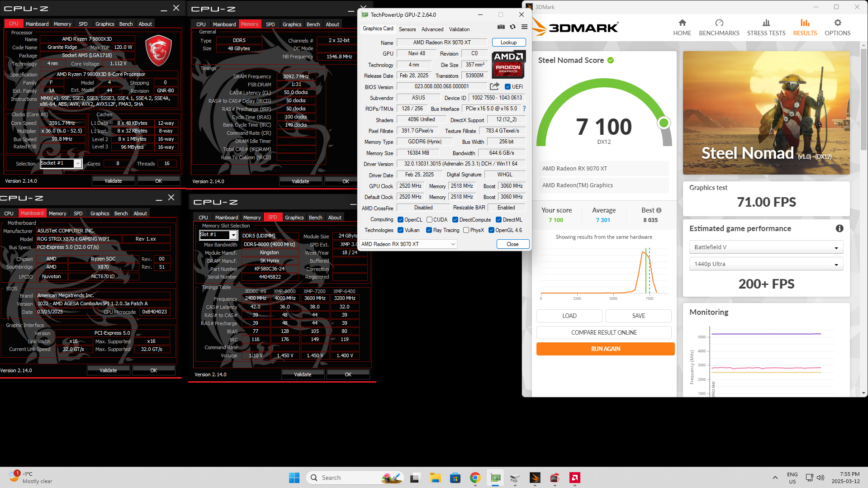Toggle the DirectCompute checkbox
This screenshot has height=488, width=868.
455,220
